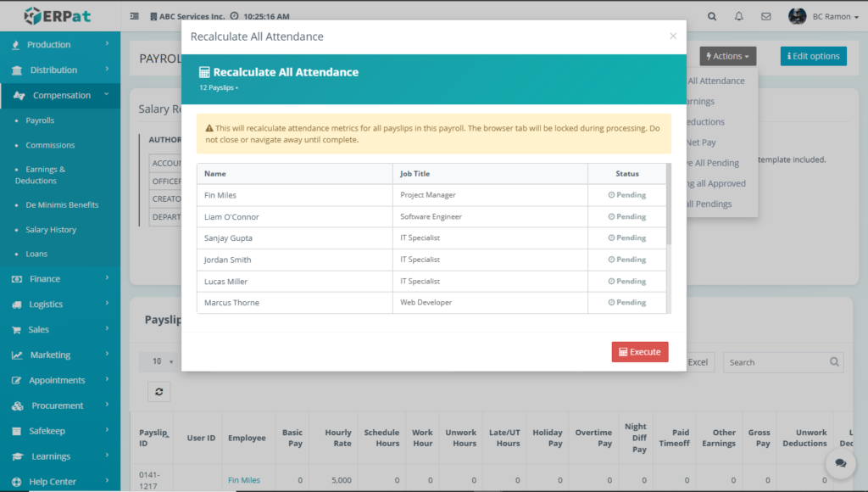Click the Edit options button
Image resolution: width=868 pixels, height=492 pixels.
point(813,56)
